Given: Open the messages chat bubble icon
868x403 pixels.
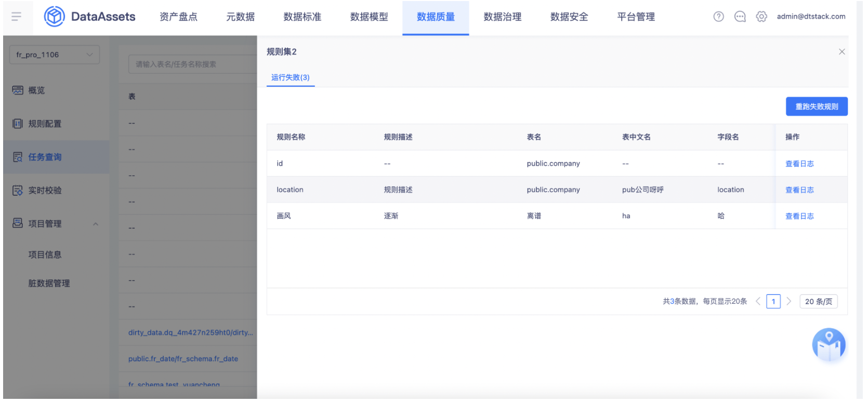Looking at the screenshot, I should [x=740, y=17].
